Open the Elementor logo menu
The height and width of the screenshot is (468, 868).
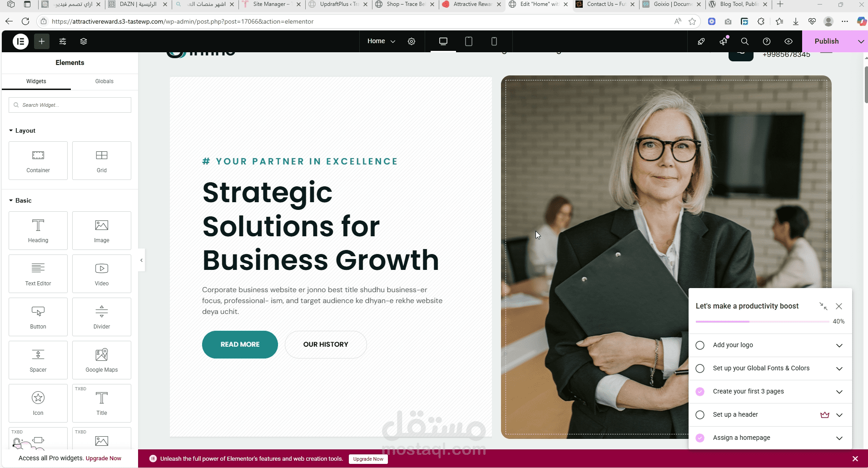click(20, 41)
